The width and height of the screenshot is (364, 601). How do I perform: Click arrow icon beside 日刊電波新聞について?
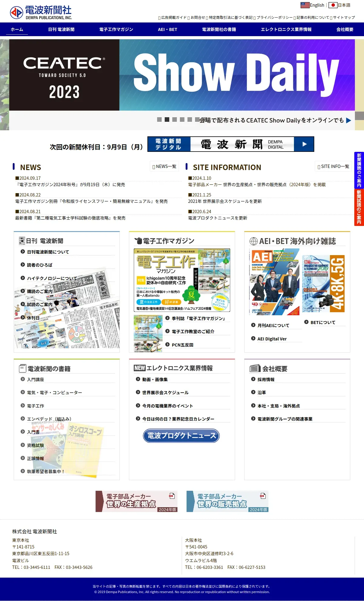(23, 251)
